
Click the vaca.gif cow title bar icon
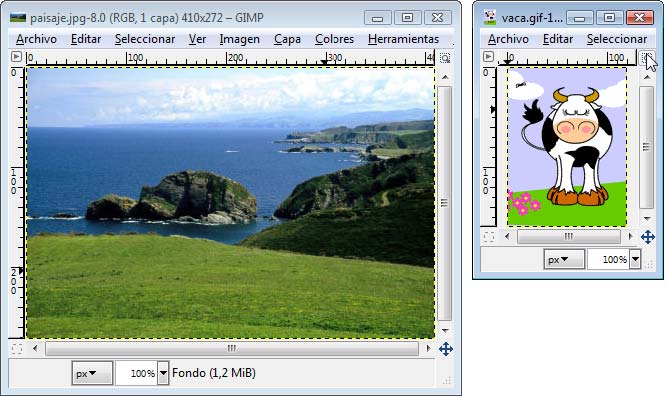click(x=490, y=17)
